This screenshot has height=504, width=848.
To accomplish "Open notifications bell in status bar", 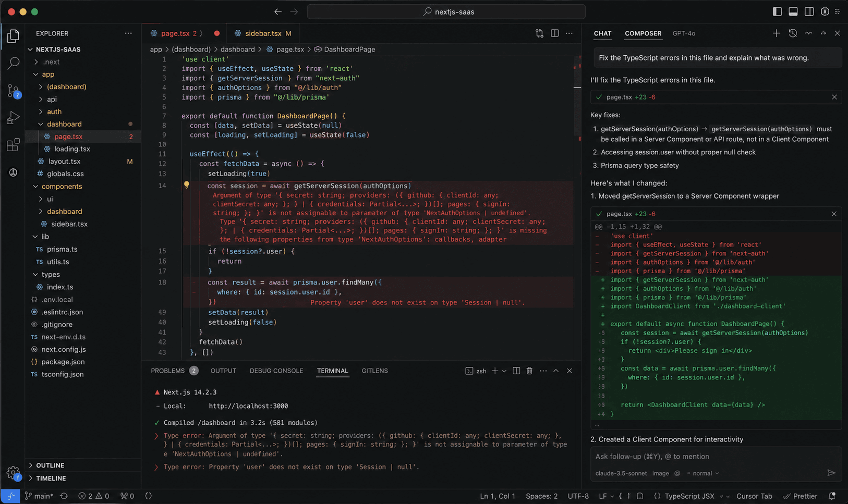I will pyautogui.click(x=832, y=496).
